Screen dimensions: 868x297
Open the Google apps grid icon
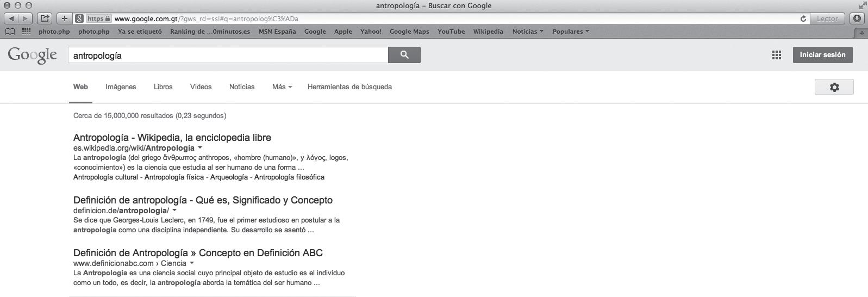point(777,55)
